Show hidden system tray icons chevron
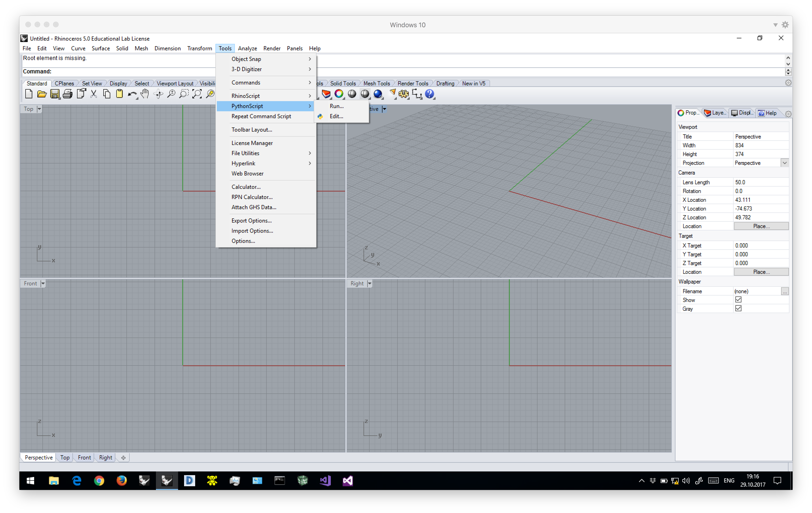This screenshot has height=513, width=812. point(641,481)
